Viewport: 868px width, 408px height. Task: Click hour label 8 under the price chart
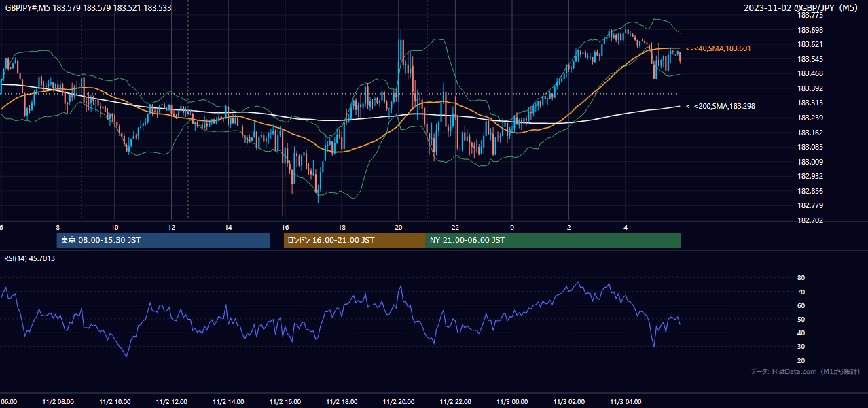click(x=58, y=228)
